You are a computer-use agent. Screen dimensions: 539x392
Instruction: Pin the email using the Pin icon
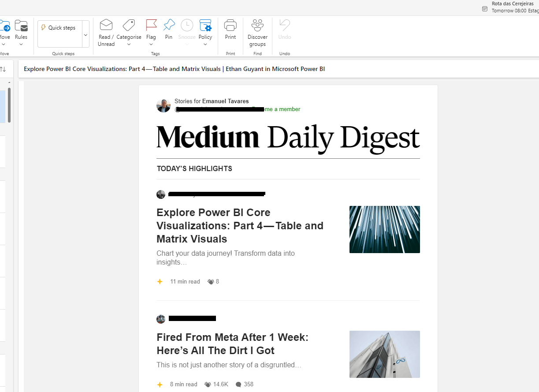[169, 25]
